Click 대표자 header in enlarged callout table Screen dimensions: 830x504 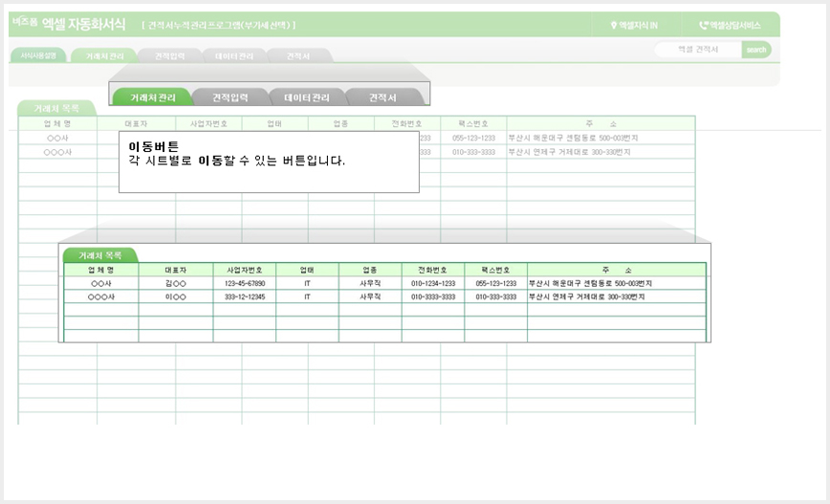click(x=176, y=270)
